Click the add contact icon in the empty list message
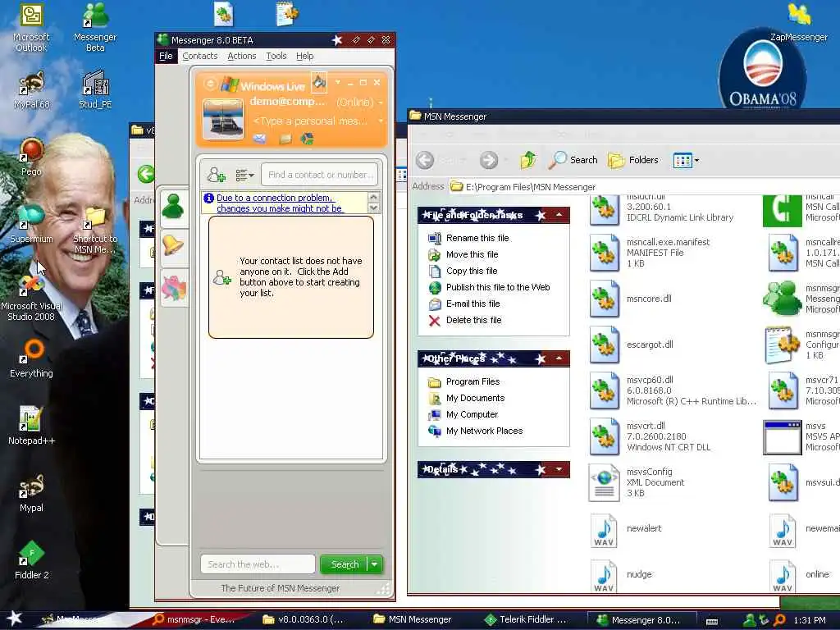Screen dimensions: 840x630 coord(221,277)
